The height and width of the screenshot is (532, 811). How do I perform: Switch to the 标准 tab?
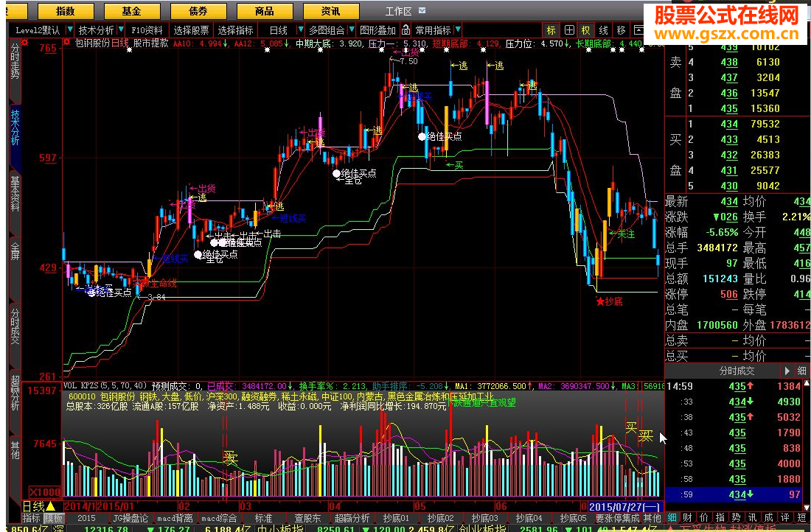[x=264, y=518]
